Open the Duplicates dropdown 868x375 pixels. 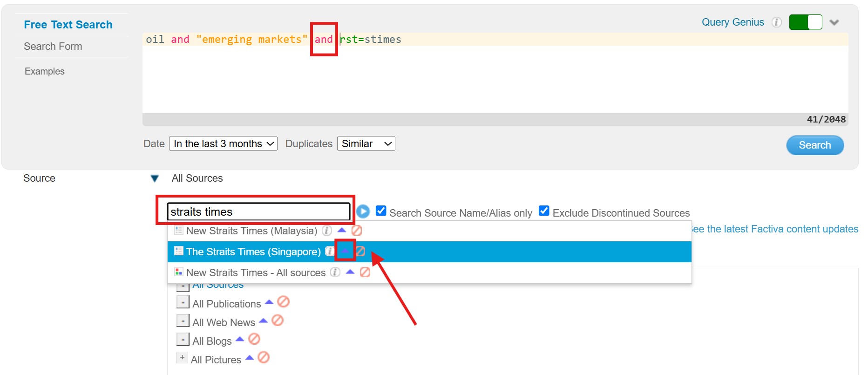(x=366, y=143)
